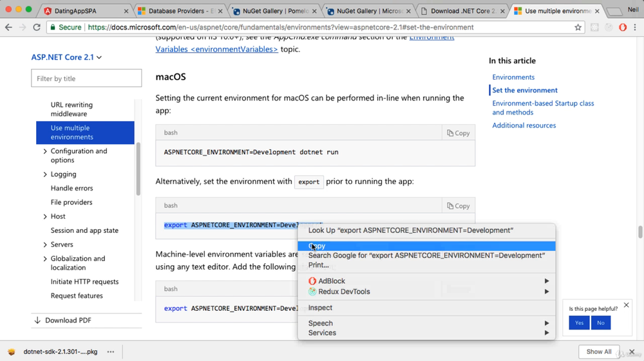Expand the Servers tree node

pos(45,245)
